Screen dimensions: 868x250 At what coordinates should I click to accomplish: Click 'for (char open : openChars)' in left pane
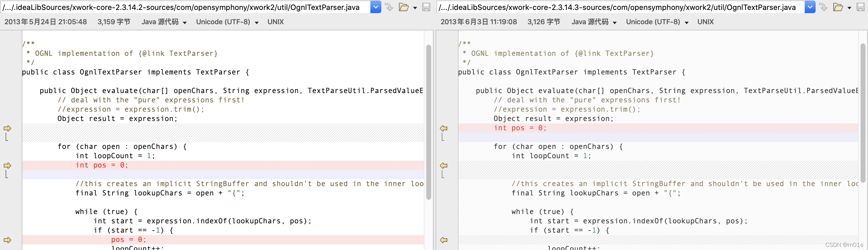(x=122, y=147)
